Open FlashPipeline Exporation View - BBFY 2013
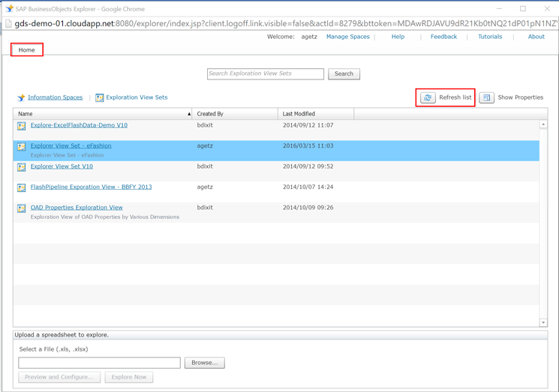Viewport: 559px width, 392px height. [92, 187]
